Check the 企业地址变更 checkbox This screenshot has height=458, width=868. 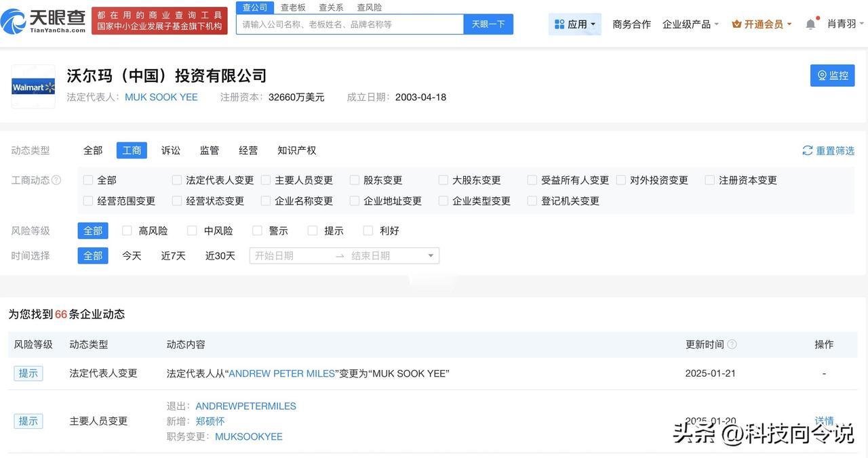pyautogui.click(x=355, y=201)
